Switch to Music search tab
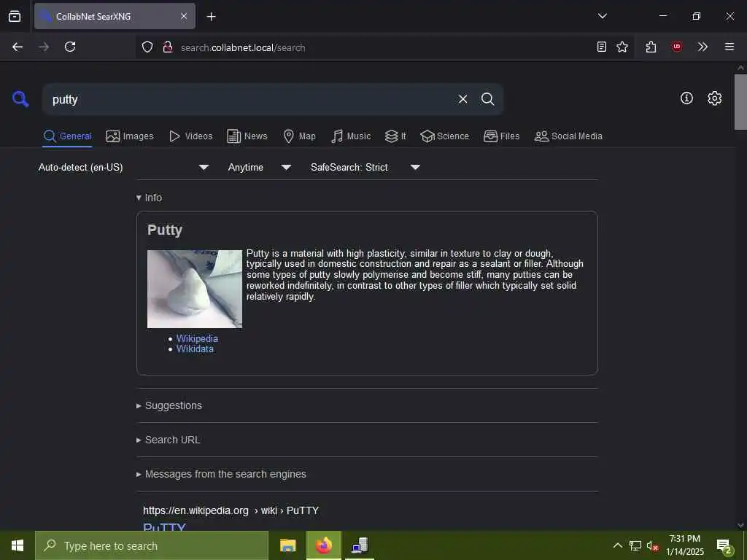 click(x=351, y=136)
